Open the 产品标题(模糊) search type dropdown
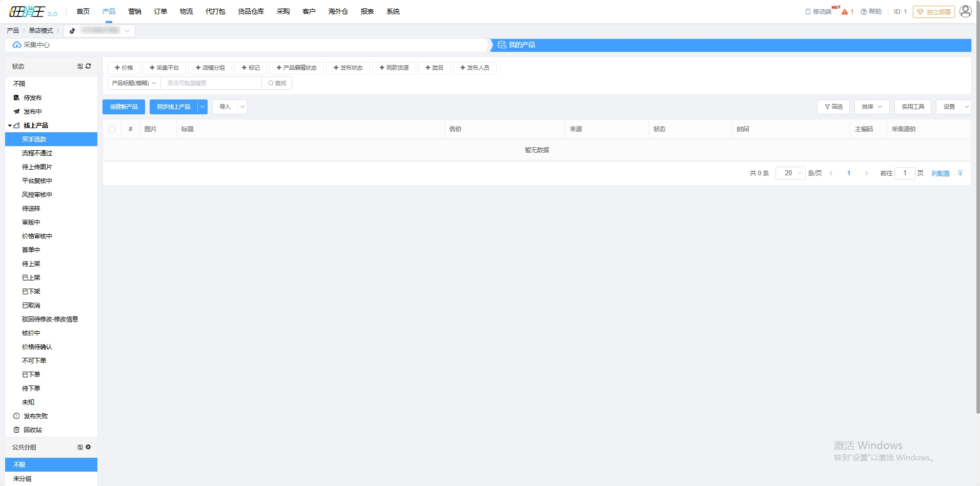 (x=134, y=83)
